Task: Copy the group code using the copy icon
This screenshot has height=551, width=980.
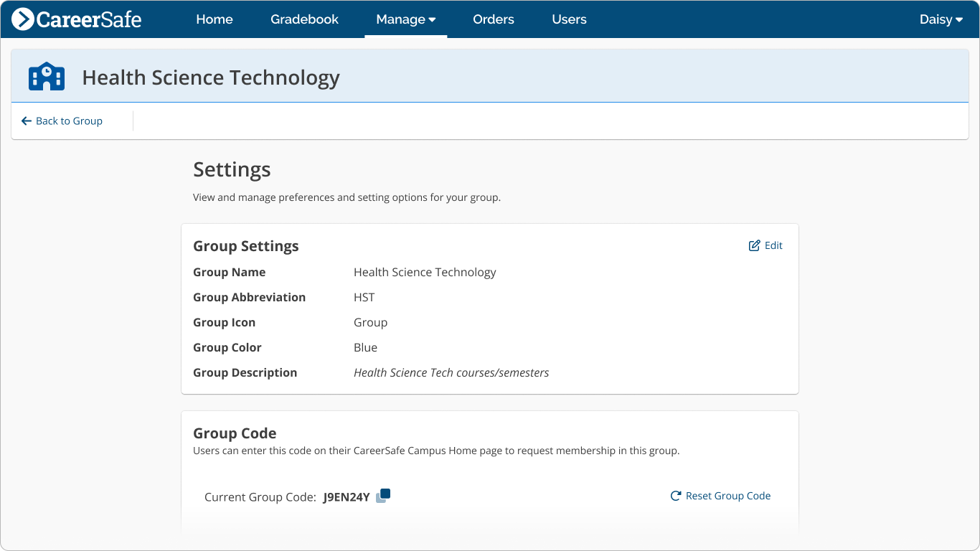Action: (x=382, y=495)
